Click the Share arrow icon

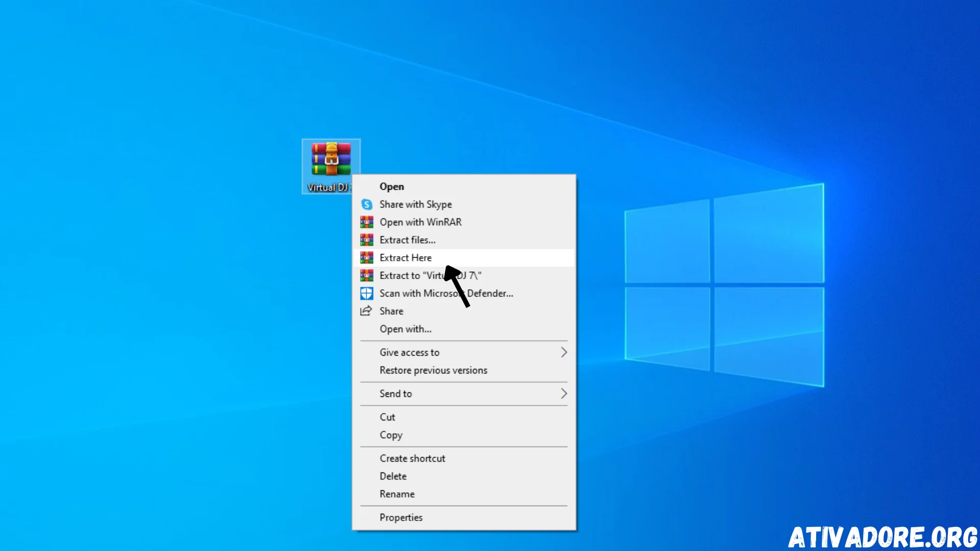(366, 311)
